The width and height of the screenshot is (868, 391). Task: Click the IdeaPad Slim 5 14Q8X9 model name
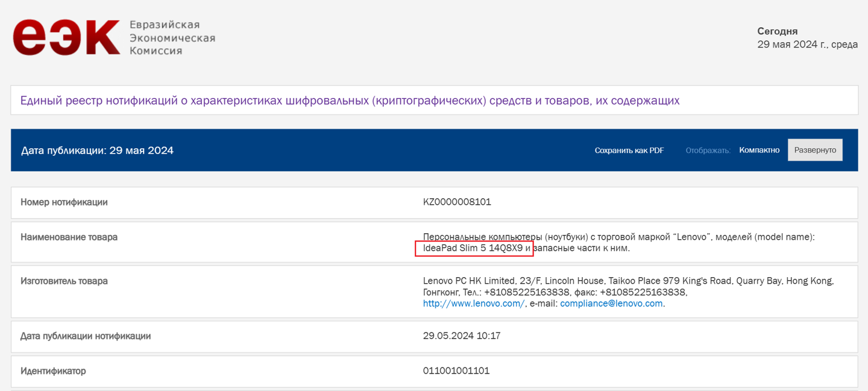[x=473, y=248]
